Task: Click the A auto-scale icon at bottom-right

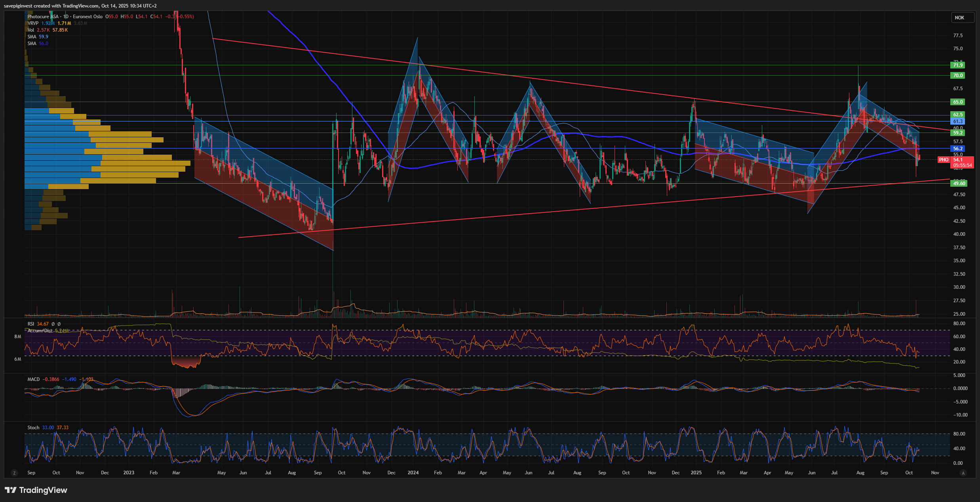Action: (x=963, y=473)
